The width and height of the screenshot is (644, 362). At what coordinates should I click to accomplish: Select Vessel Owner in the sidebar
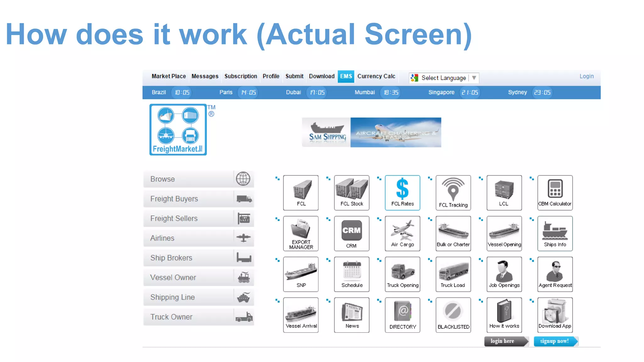click(x=198, y=277)
